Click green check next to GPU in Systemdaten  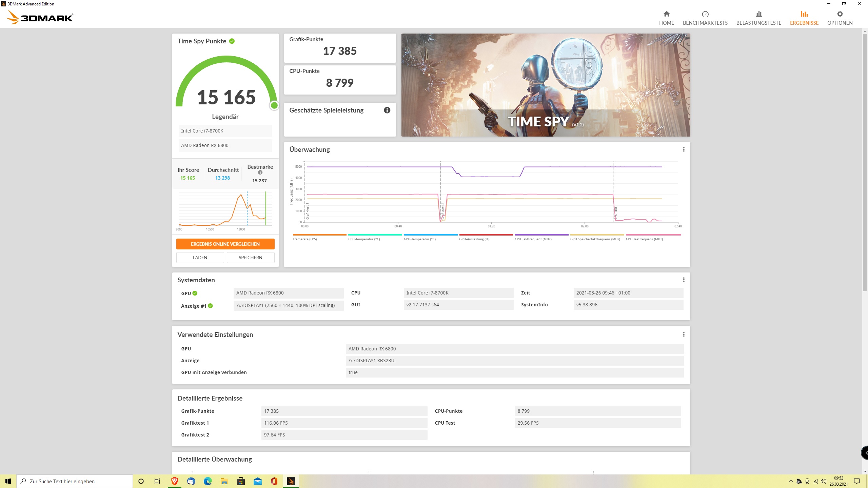pos(195,293)
